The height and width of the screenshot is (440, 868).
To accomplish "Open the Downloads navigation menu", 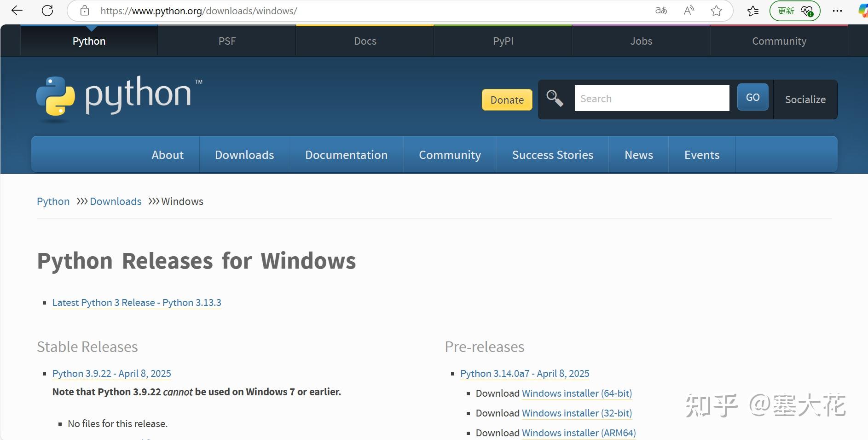I will 244,155.
